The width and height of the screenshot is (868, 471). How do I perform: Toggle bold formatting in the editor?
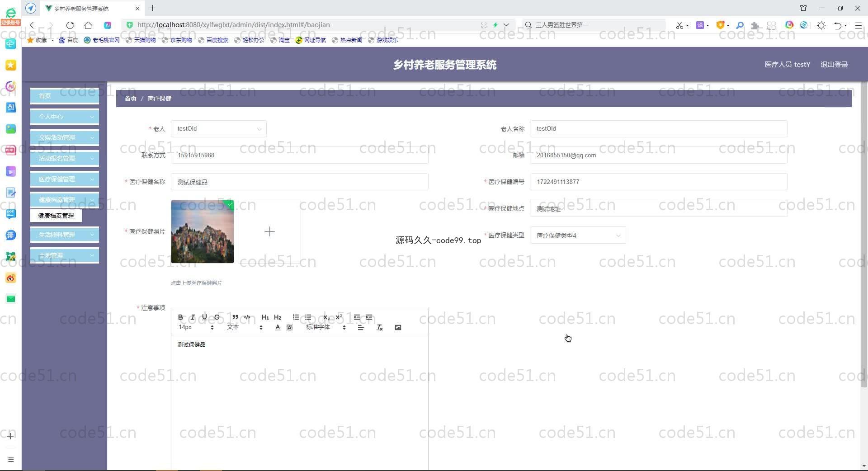pos(180,317)
